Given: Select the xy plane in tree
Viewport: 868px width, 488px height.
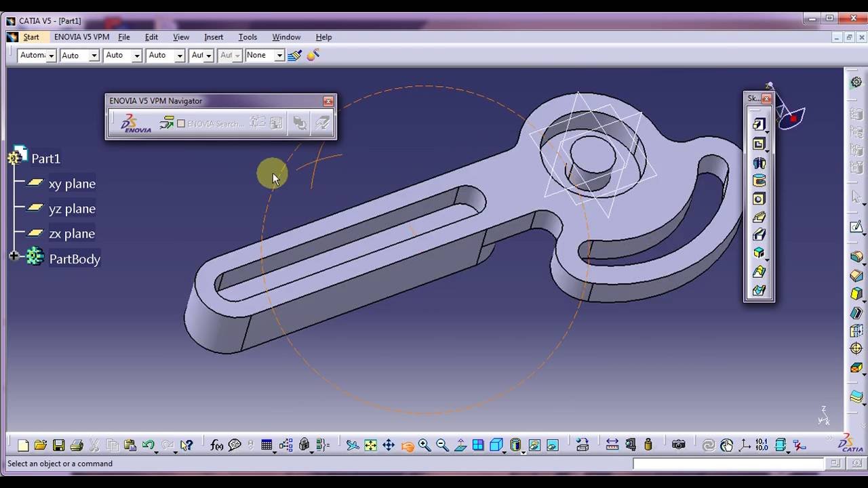Looking at the screenshot, I should tap(72, 184).
